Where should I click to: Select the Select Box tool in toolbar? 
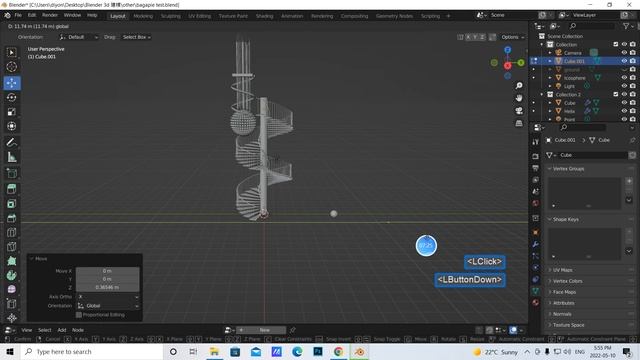12,52
